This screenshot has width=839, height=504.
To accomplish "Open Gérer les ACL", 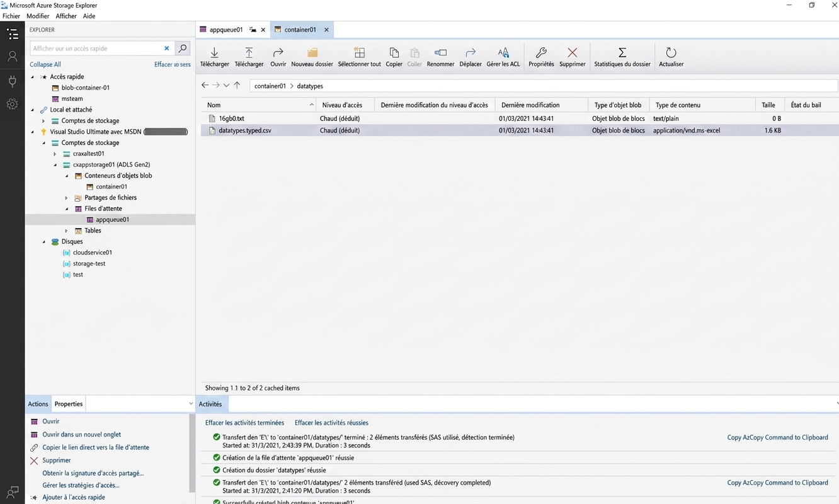I will (503, 57).
